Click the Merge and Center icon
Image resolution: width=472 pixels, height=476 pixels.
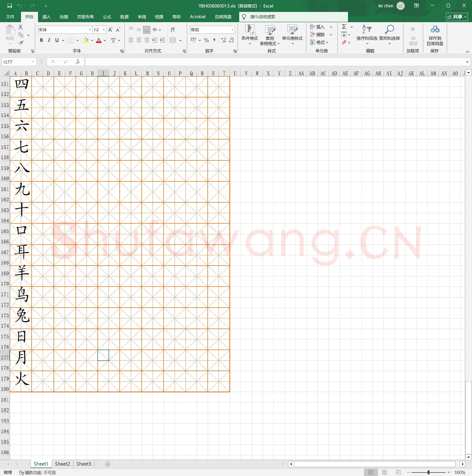[173, 40]
